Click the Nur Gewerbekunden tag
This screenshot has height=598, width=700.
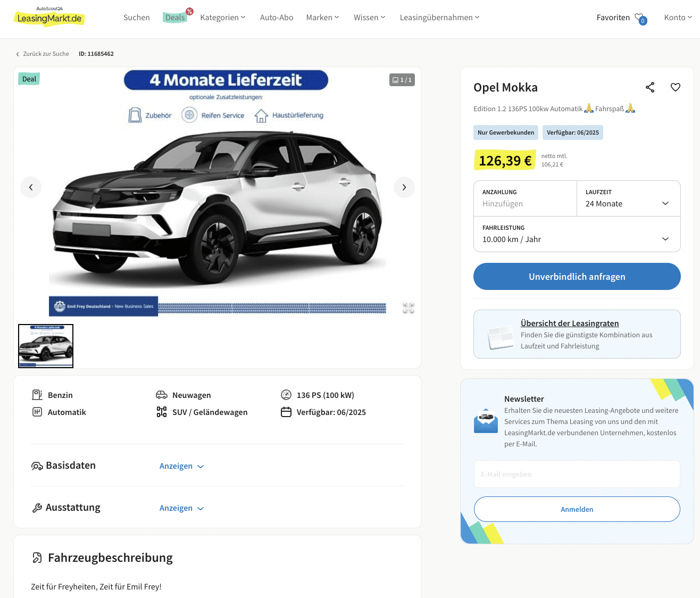click(506, 132)
